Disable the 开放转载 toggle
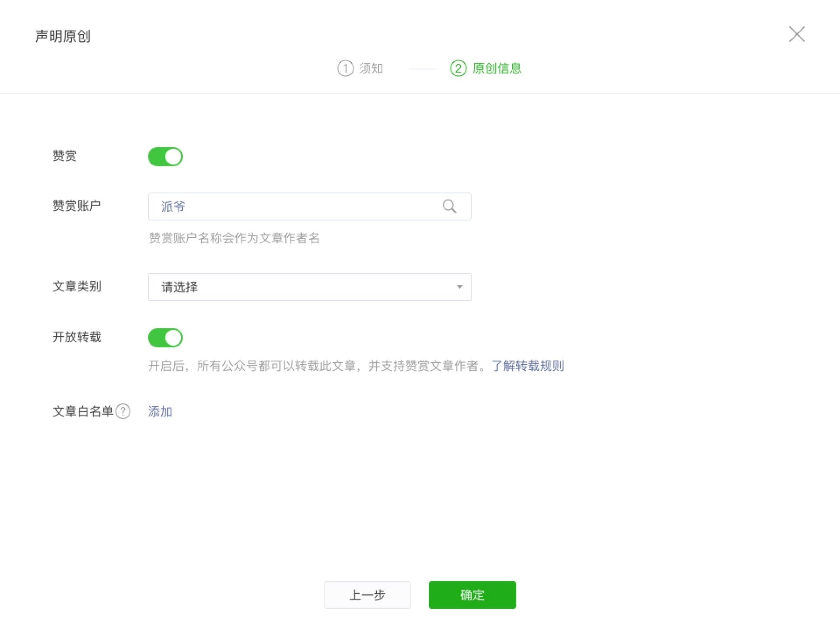 [165, 338]
